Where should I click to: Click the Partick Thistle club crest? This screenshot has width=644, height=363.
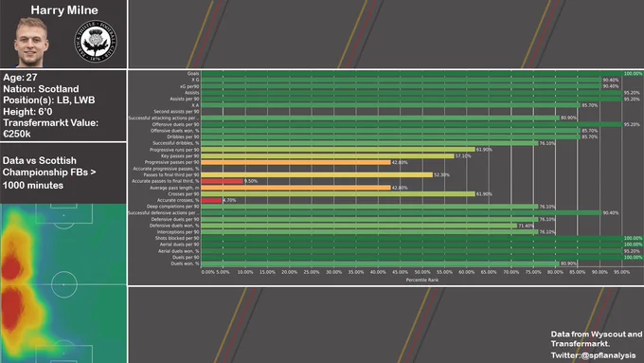pyautogui.click(x=96, y=42)
